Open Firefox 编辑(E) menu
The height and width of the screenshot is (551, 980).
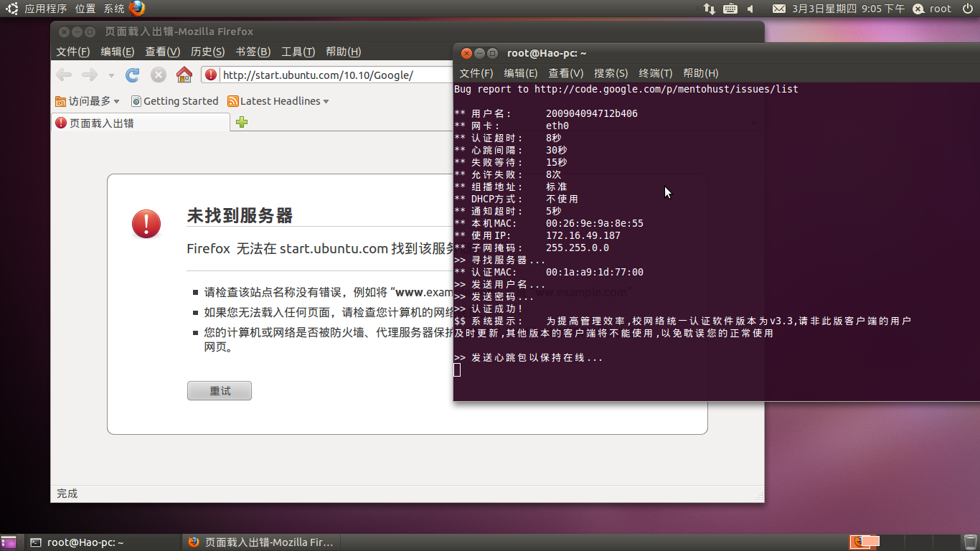click(x=118, y=52)
